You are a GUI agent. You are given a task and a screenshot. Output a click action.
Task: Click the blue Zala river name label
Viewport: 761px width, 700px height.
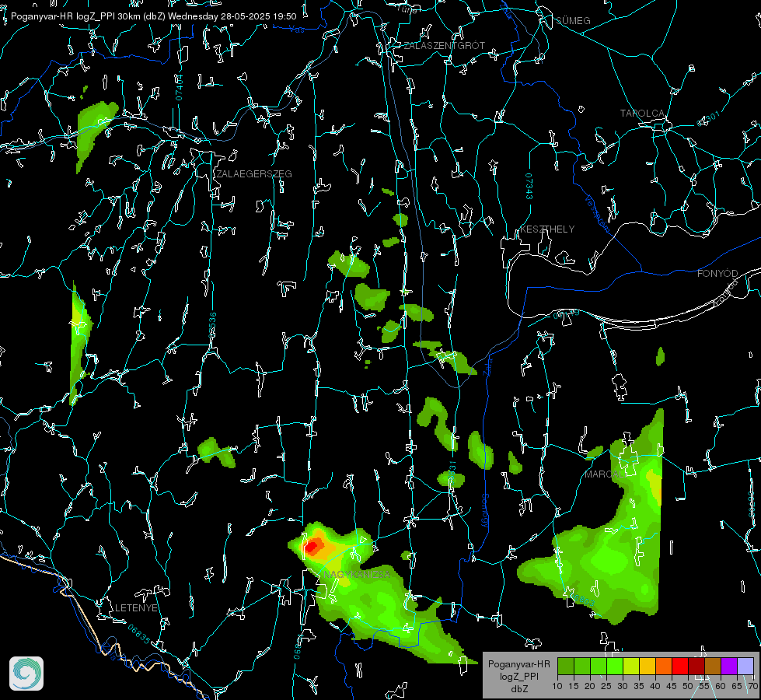pyautogui.click(x=487, y=366)
